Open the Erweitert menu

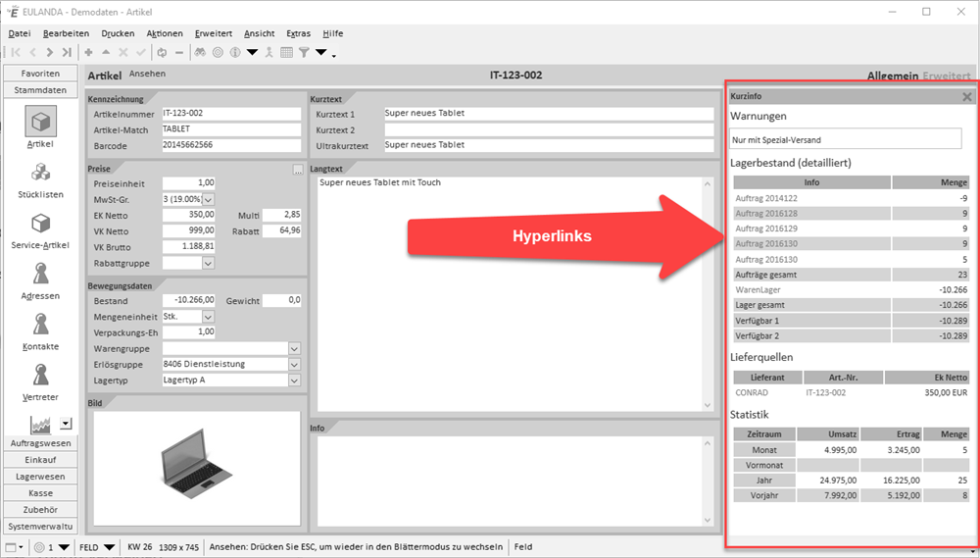[214, 33]
